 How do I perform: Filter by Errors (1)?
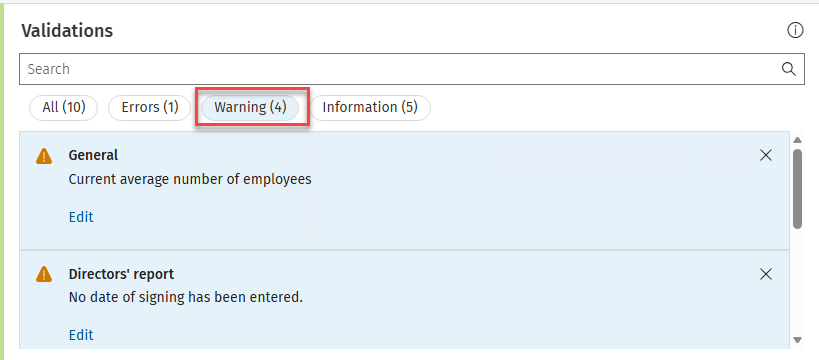pyautogui.click(x=149, y=108)
